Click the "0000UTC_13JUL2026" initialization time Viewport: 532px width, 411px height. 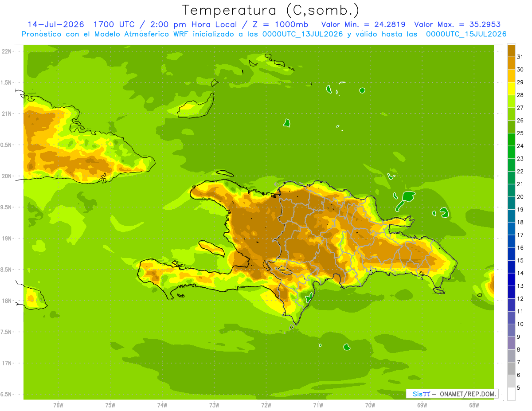click(303, 34)
